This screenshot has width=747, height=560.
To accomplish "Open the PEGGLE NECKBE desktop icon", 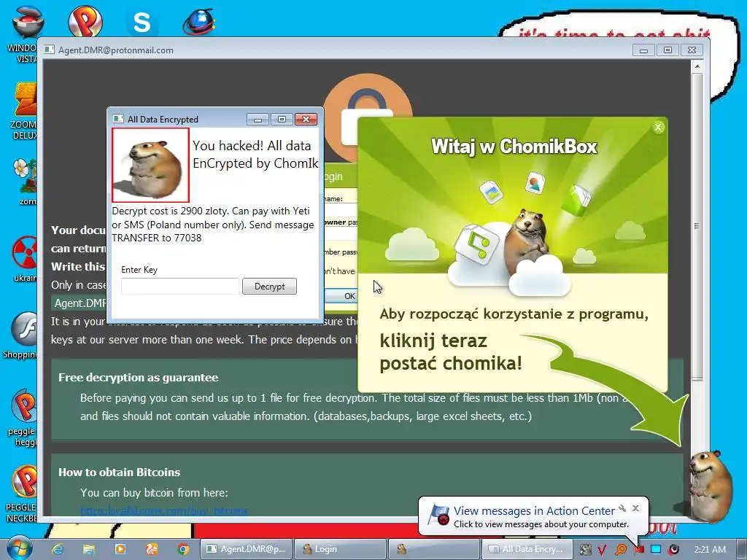I will point(22,494).
